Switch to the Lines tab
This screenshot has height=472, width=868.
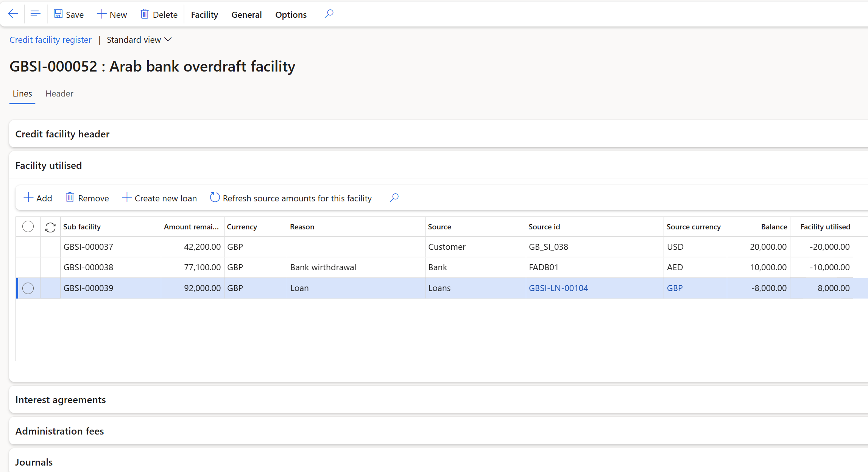click(22, 93)
